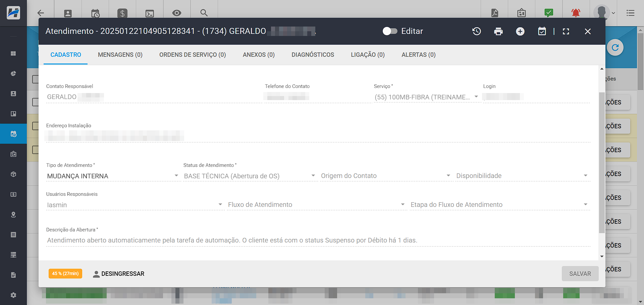Print the atendimento
The height and width of the screenshot is (305, 644).
point(498,31)
